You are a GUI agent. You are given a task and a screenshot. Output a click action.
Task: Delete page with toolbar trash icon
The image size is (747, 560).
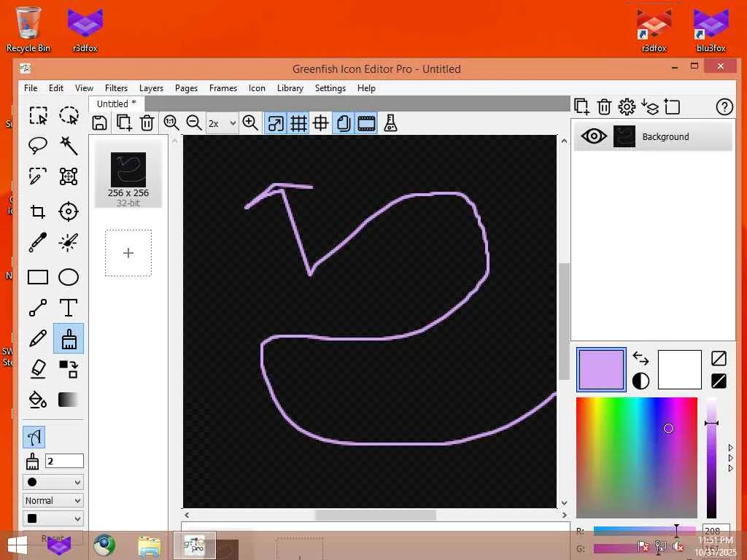[x=147, y=122]
